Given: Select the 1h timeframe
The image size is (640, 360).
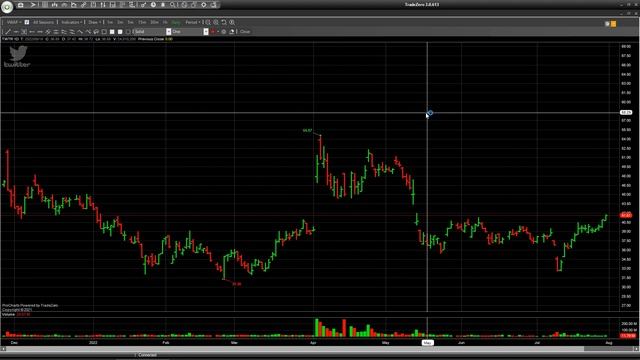Looking at the screenshot, I should [x=164, y=22].
